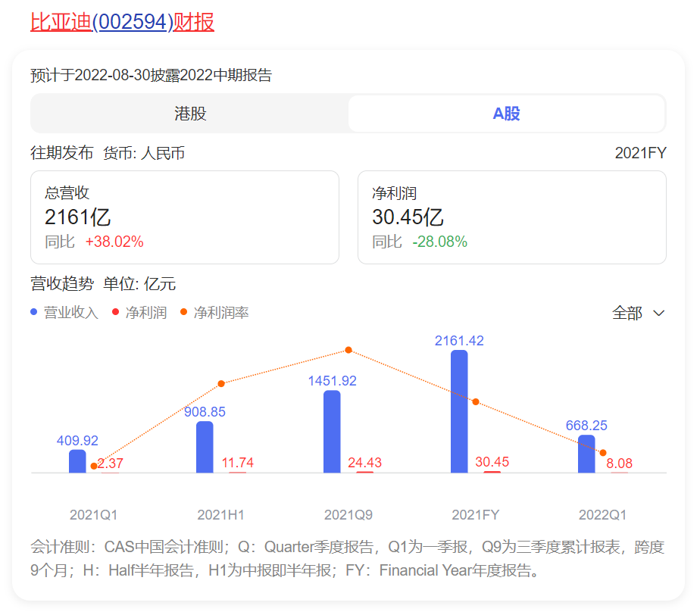Image resolution: width=700 pixels, height=615 pixels.
Task: Click the 2161.42 revenue value label
Action: [x=459, y=341]
